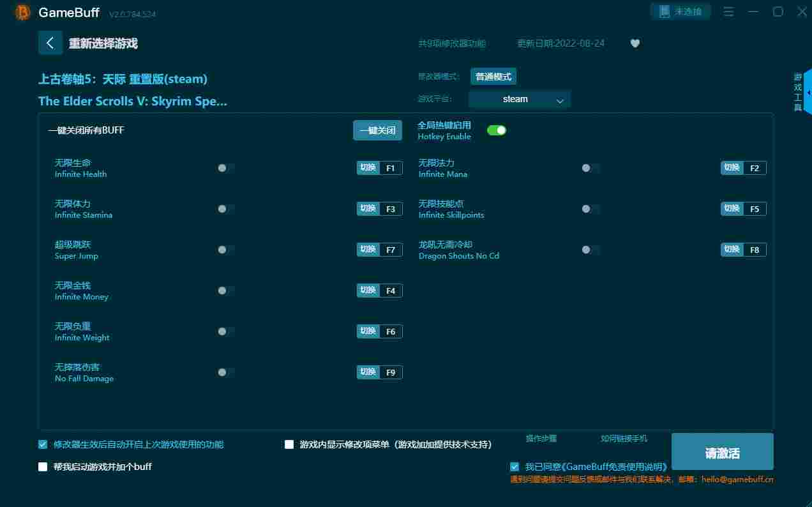Toggle Dragon Shouts No Cd switch
This screenshot has width=812, height=507.
pyautogui.click(x=590, y=250)
